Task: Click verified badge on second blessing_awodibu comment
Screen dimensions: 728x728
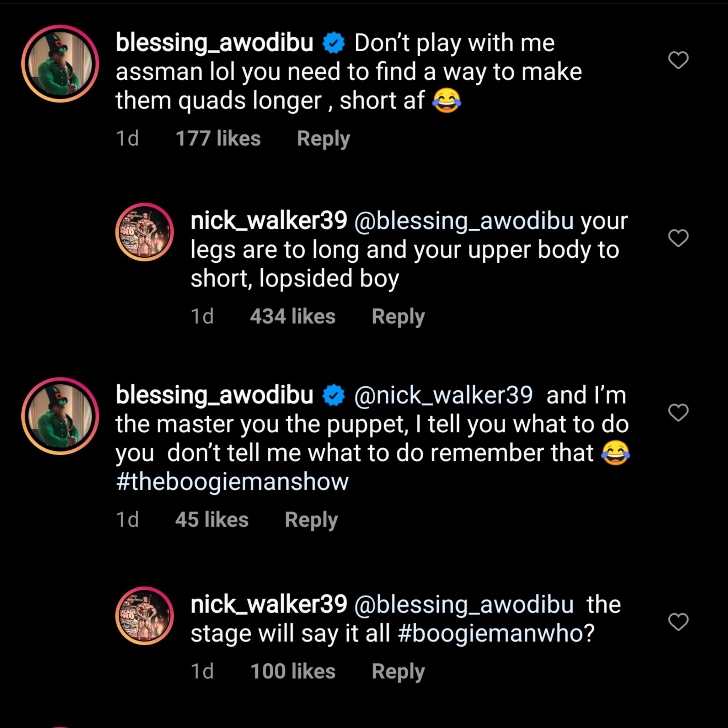Action: pyautogui.click(x=333, y=395)
